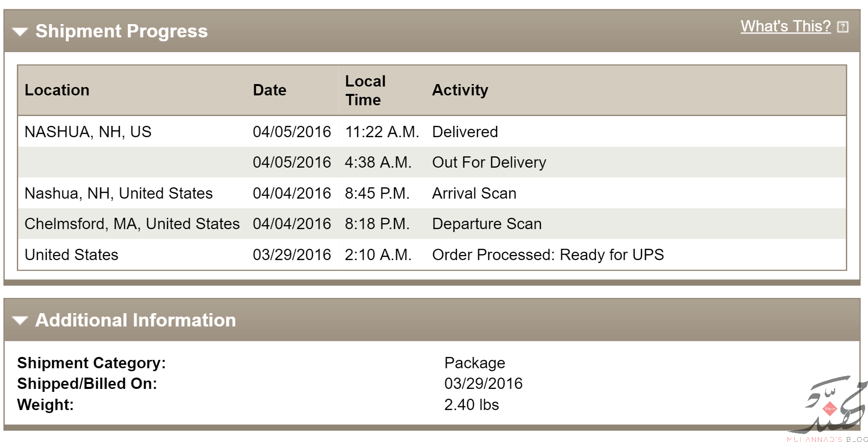Click the Activity column header

(460, 90)
